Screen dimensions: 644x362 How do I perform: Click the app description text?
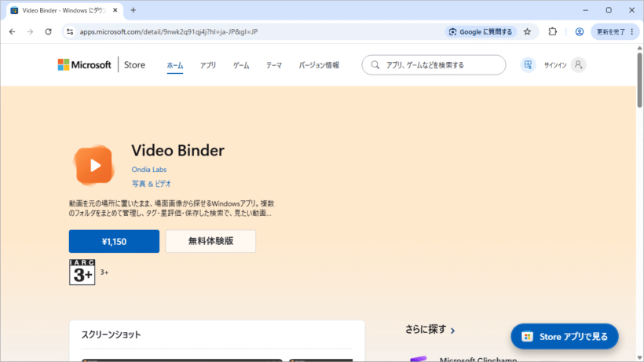click(172, 209)
